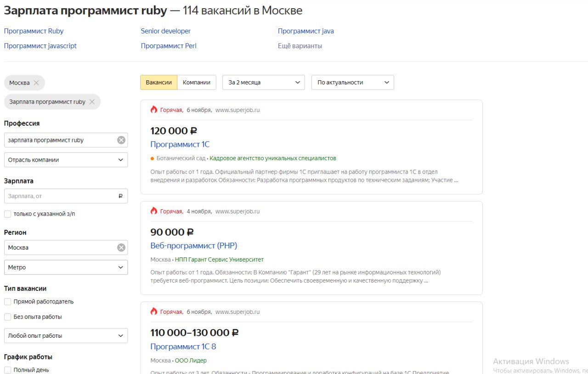Enable только с указанной з/п checkbox
This screenshot has width=588, height=374.
point(7,214)
